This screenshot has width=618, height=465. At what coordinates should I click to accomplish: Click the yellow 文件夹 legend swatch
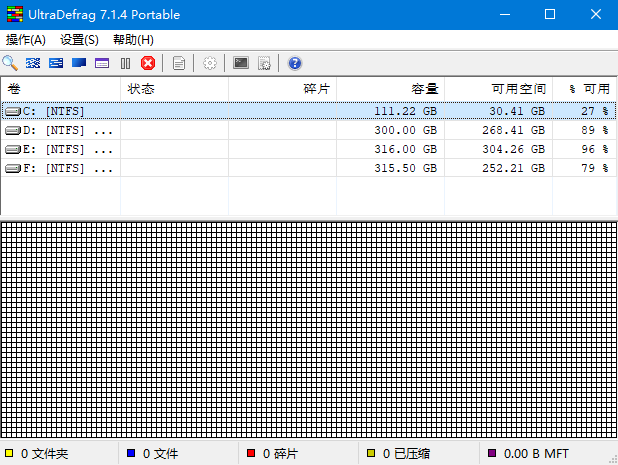[x=9, y=453]
